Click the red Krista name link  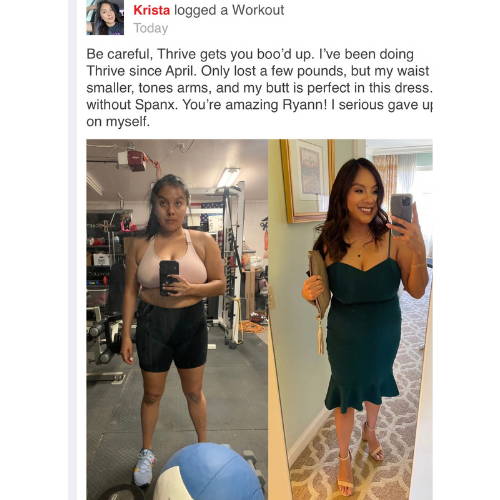pyautogui.click(x=152, y=10)
